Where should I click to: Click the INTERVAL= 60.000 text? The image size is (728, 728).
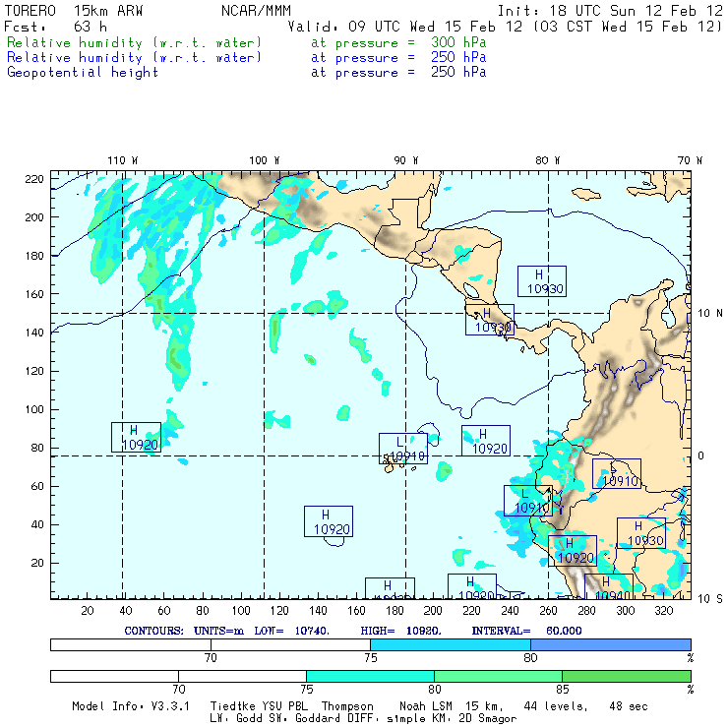point(526,630)
